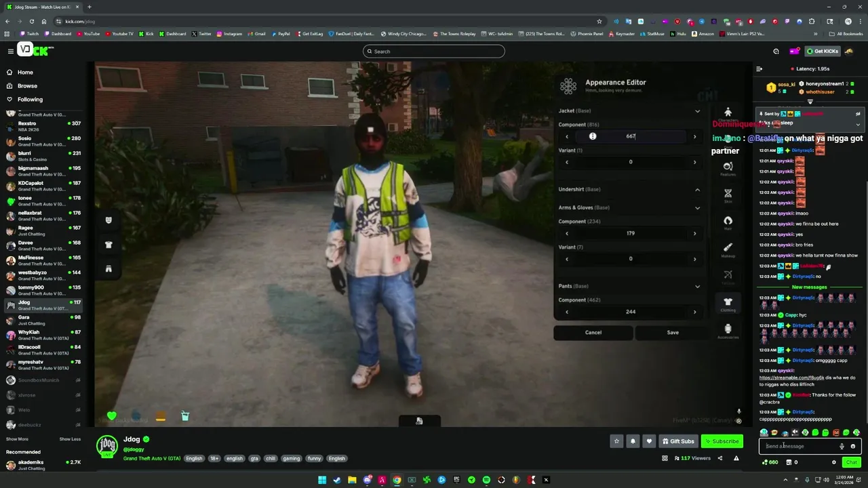
Task: Open the Tattoos category icon
Action: click(728, 276)
